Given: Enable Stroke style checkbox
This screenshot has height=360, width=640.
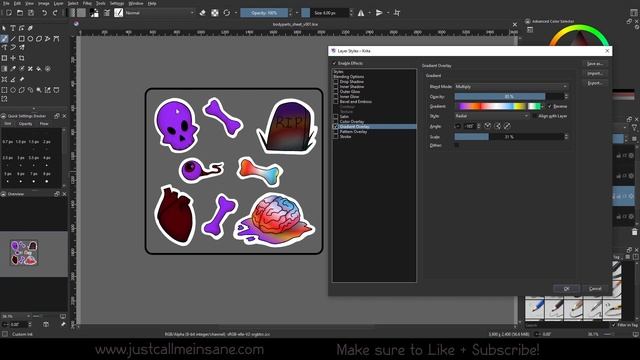Looking at the screenshot, I should (x=336, y=137).
